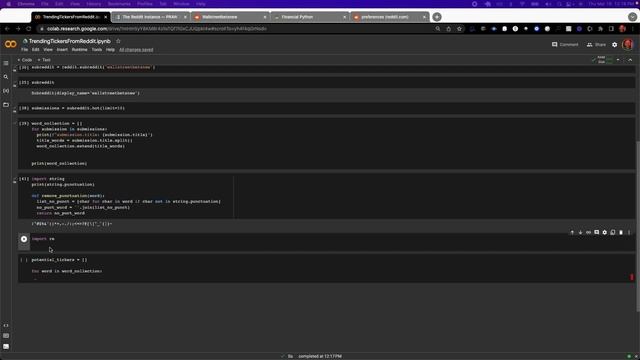Switch to the preferences (reddit.com) tab
The image size is (640, 360).
(x=389, y=17)
